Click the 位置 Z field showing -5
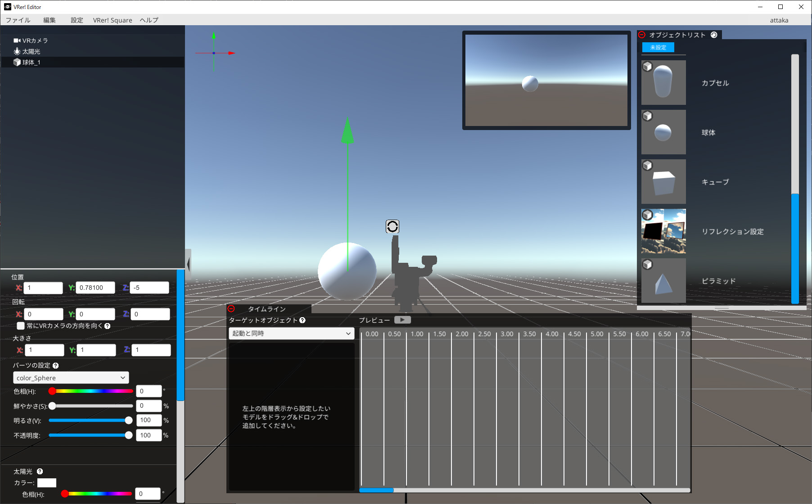The width and height of the screenshot is (812, 504). tap(149, 288)
